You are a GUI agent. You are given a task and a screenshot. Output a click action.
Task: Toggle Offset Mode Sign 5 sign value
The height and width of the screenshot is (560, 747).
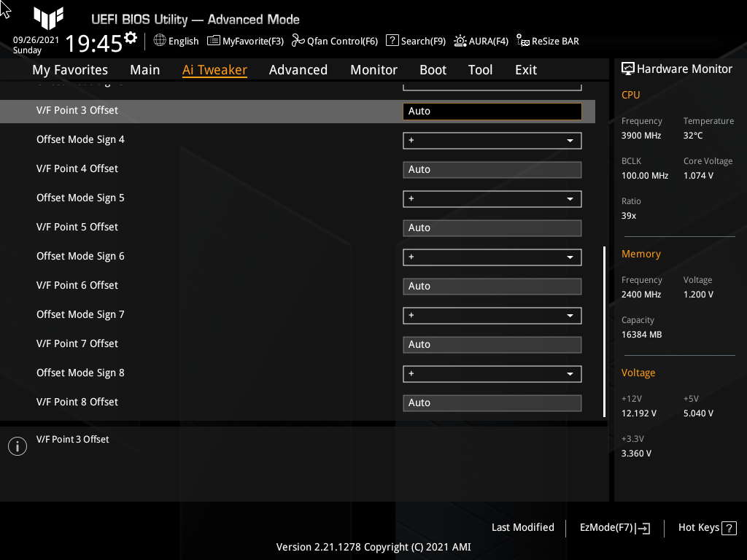click(492, 198)
